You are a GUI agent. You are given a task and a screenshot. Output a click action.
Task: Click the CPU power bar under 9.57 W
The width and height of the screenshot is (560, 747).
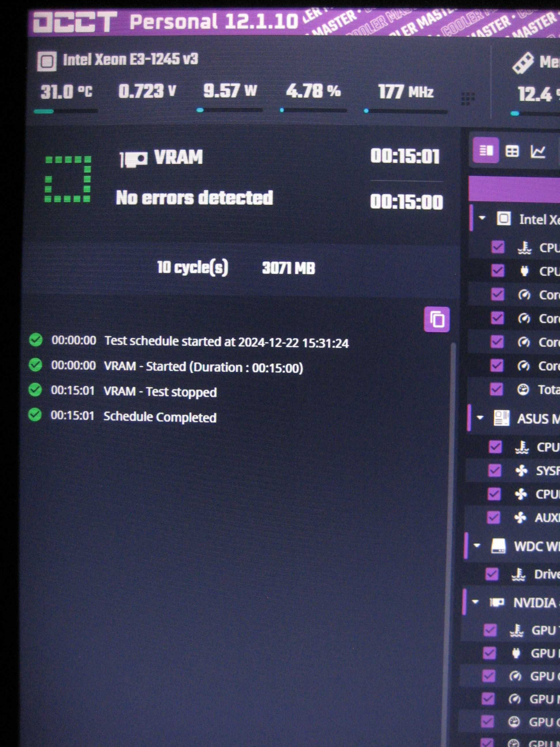pyautogui.click(x=230, y=110)
